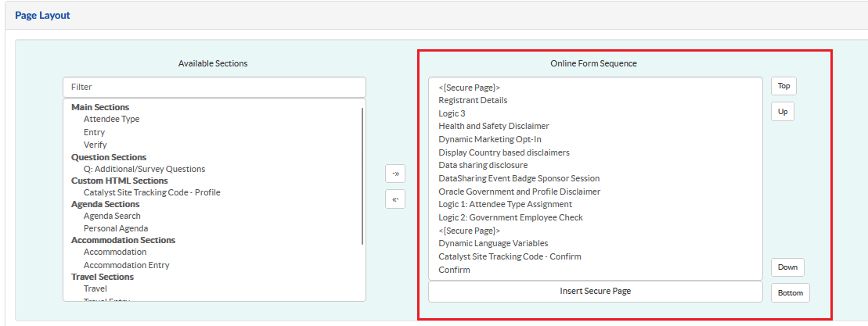Select Data sharing disclosure
The image size is (868, 326).
point(483,165)
